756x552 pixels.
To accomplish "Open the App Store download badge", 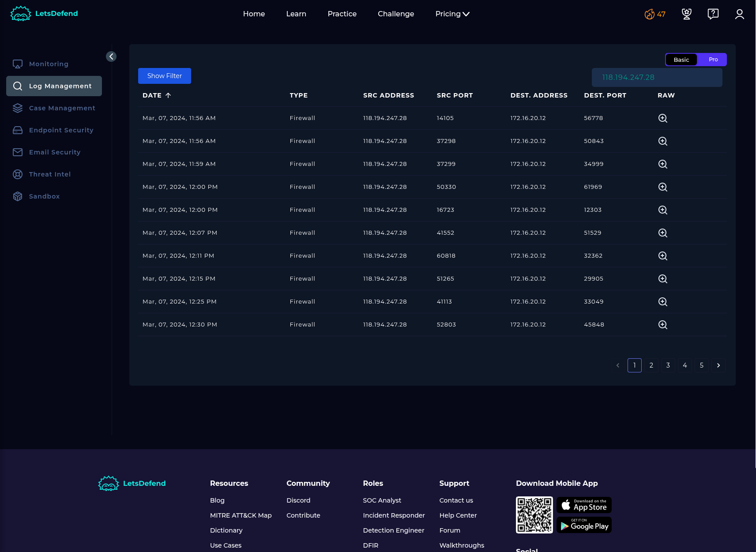I will [584, 505].
